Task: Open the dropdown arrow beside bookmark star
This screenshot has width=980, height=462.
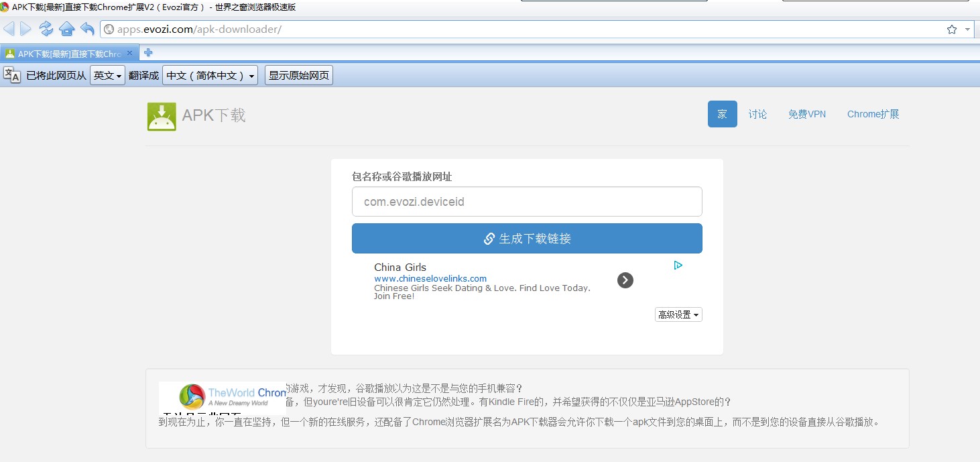Action: pos(967,29)
